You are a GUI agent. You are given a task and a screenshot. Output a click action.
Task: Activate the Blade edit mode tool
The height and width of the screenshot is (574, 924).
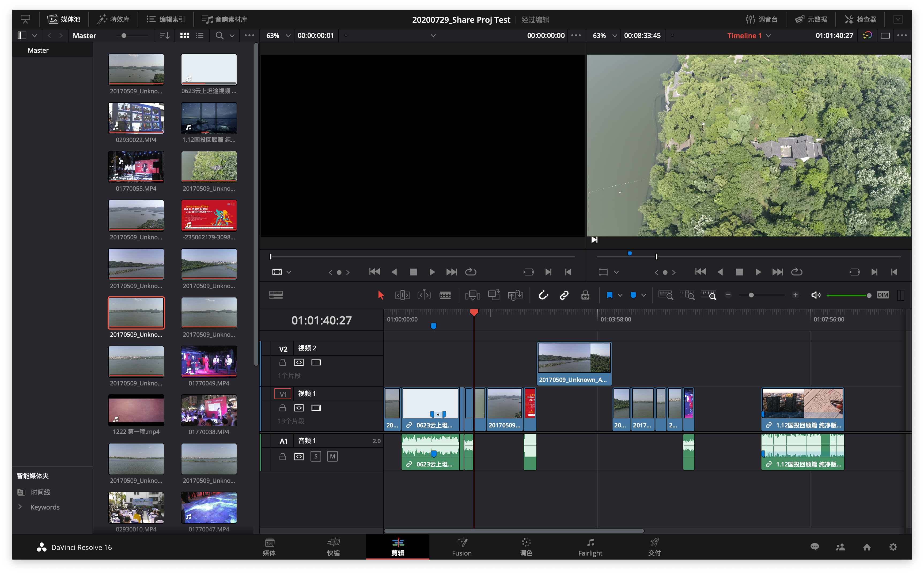(445, 295)
